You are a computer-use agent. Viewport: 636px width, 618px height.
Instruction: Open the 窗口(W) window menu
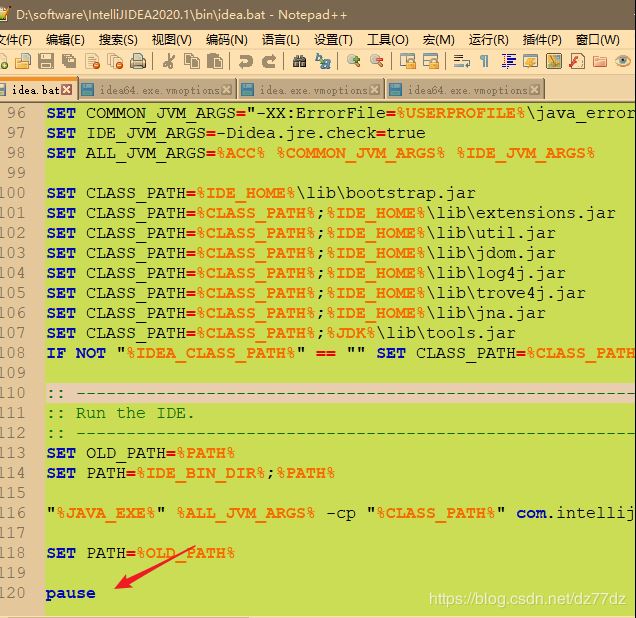[598, 40]
